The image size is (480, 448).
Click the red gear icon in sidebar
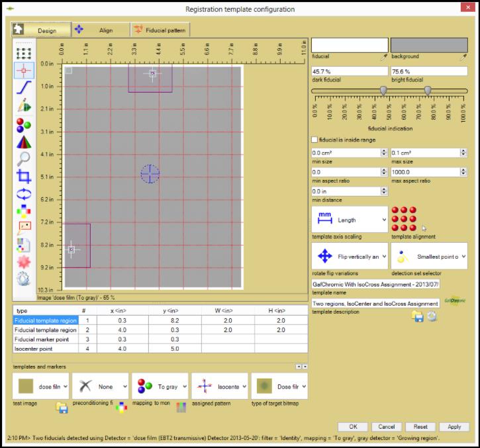24,262
